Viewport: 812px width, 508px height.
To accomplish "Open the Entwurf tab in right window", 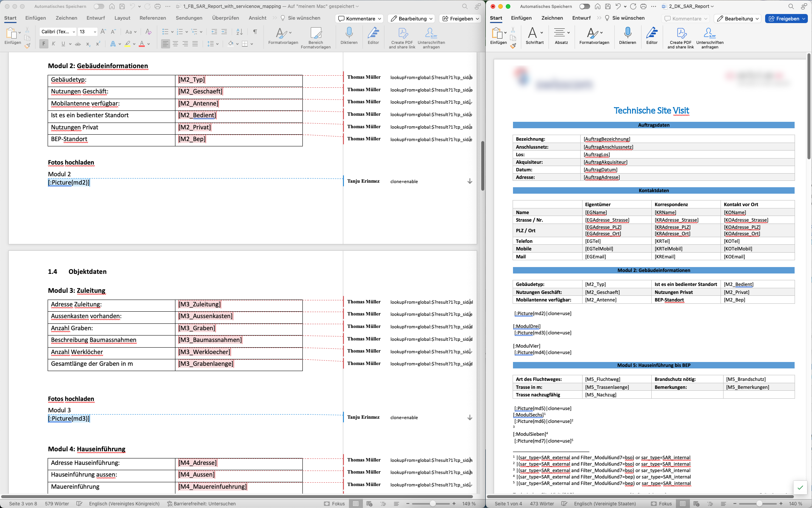I will click(581, 18).
